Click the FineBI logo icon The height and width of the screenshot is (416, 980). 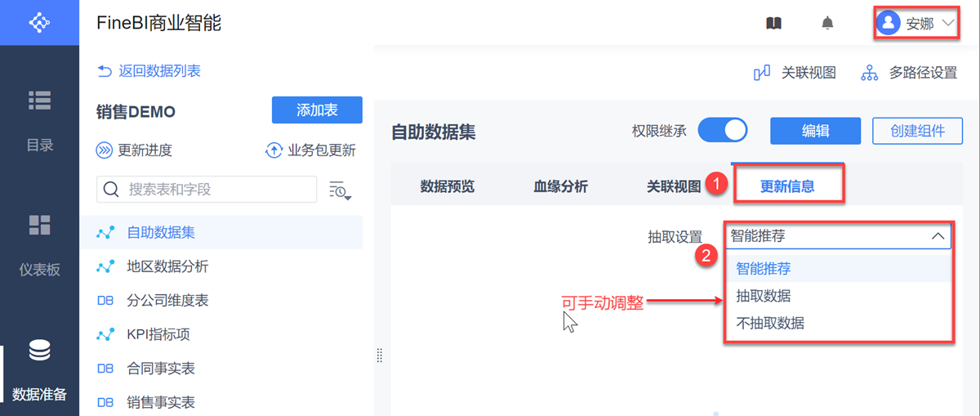coord(39,23)
